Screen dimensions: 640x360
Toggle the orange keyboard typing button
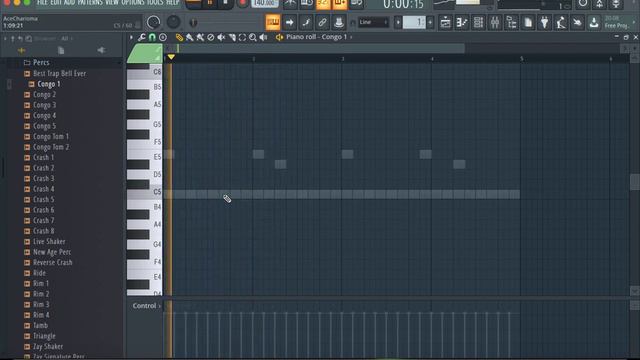[x=273, y=22]
